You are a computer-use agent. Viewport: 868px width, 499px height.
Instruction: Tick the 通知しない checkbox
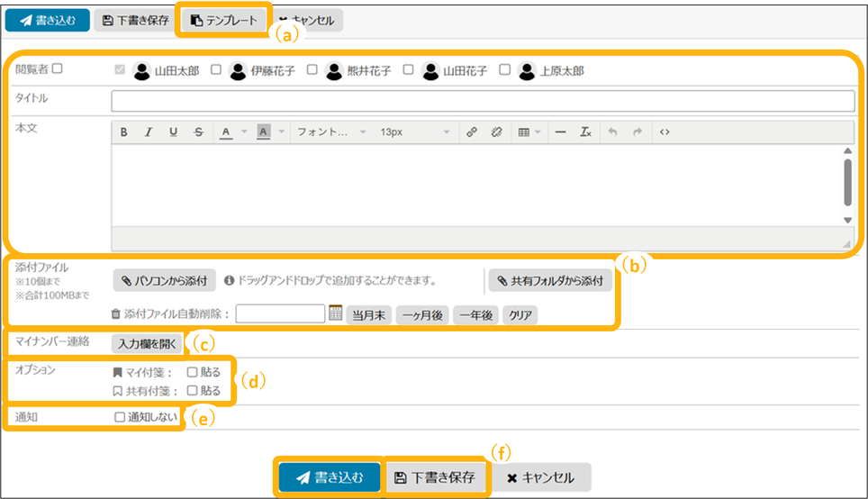[x=120, y=418]
